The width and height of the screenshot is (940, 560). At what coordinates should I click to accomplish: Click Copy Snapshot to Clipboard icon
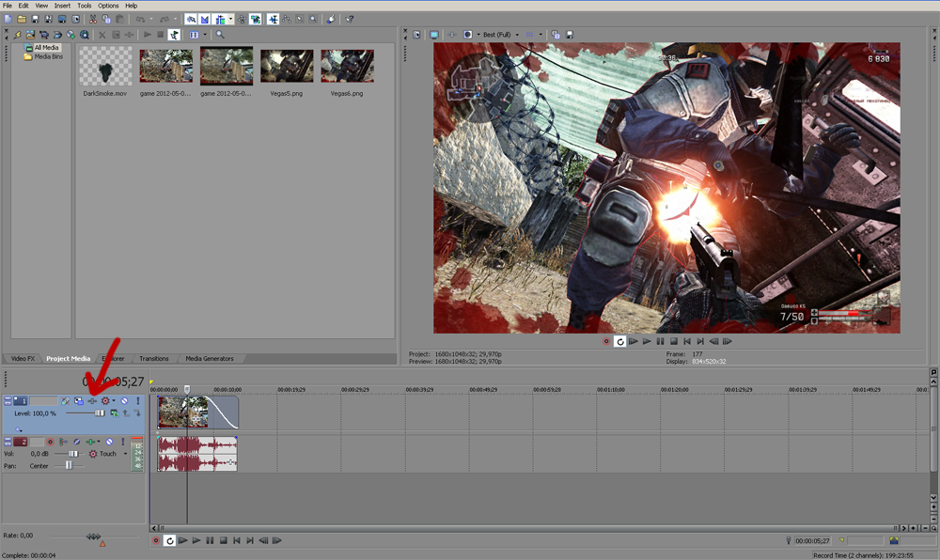[556, 35]
